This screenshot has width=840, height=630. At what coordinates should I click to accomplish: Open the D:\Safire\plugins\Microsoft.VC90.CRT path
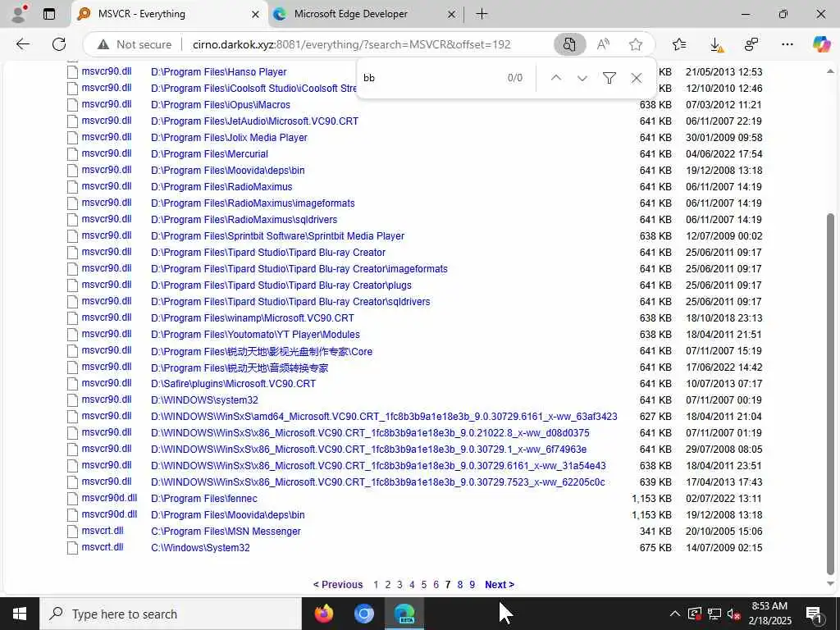coord(234,384)
